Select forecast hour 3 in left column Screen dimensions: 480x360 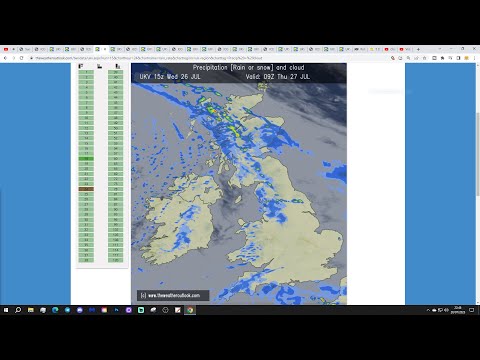pos(86,82)
